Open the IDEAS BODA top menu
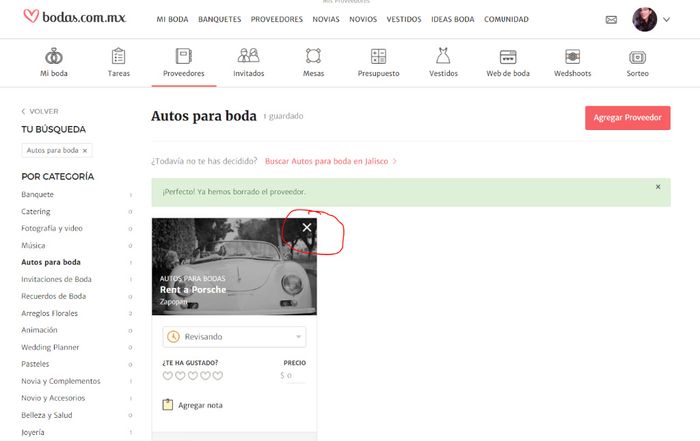Image resolution: width=700 pixels, height=441 pixels. pyautogui.click(x=453, y=19)
